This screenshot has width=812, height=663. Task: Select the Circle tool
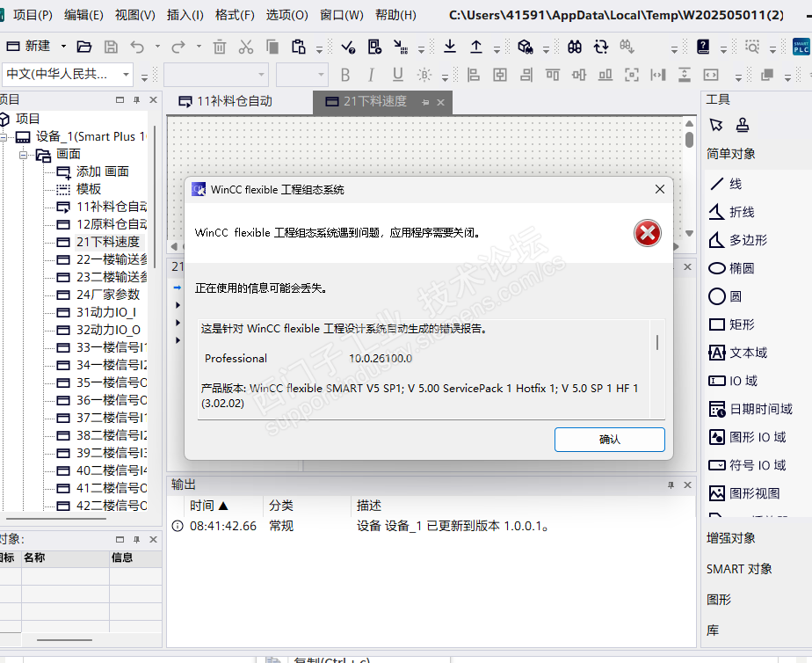pyautogui.click(x=726, y=296)
